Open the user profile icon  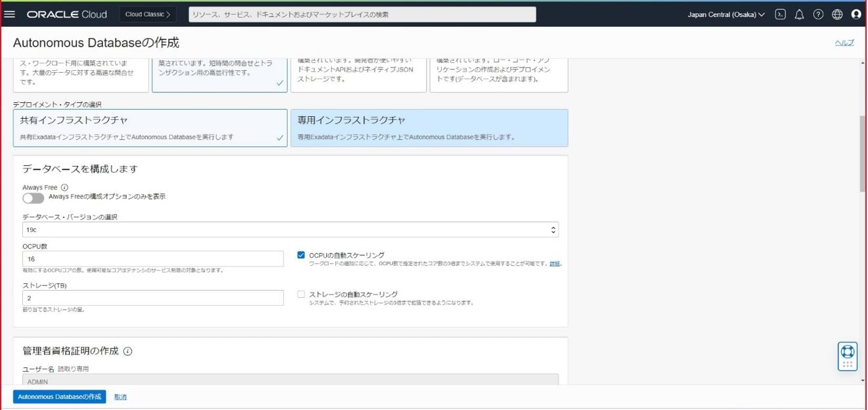pos(856,14)
